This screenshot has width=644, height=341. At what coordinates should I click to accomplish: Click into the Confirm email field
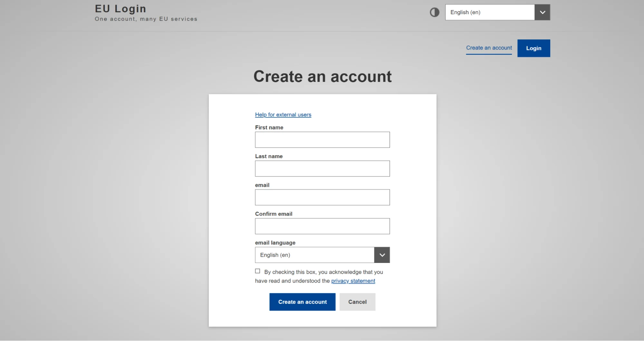click(x=322, y=226)
